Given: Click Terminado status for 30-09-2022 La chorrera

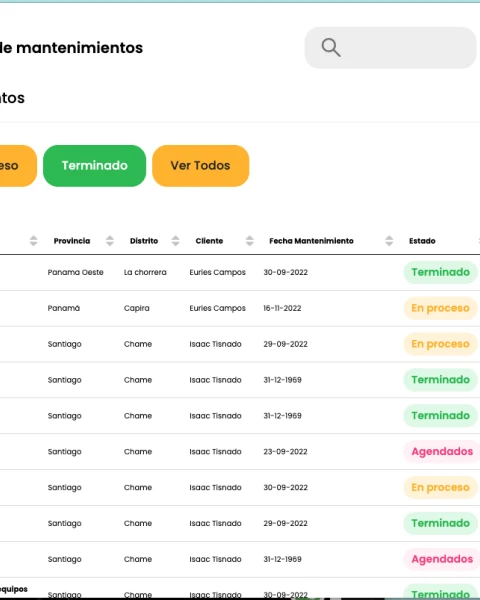Looking at the screenshot, I should point(440,272).
